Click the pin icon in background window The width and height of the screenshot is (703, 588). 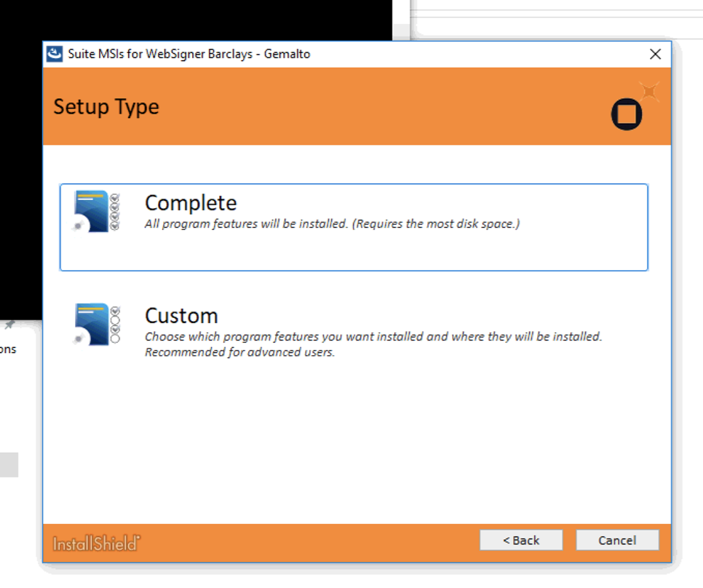9,325
